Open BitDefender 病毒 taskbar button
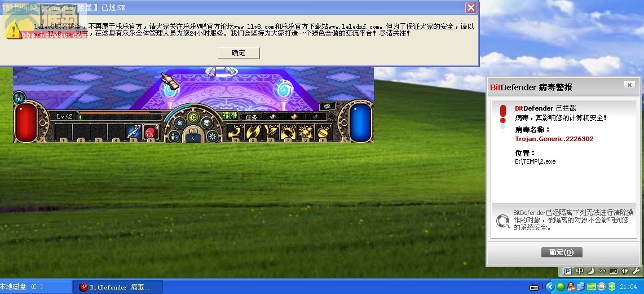644x294 pixels. coord(118,287)
